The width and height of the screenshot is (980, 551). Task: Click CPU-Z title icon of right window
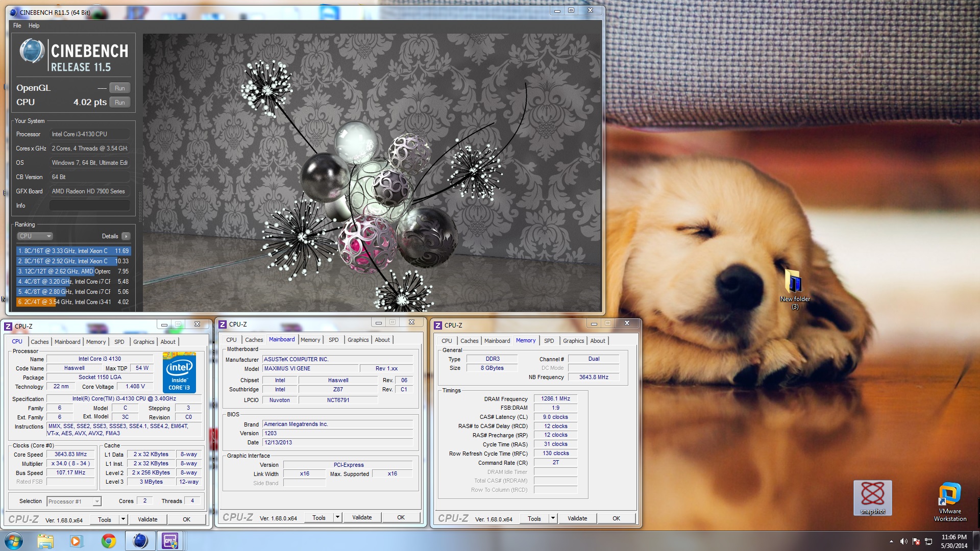pyautogui.click(x=438, y=325)
